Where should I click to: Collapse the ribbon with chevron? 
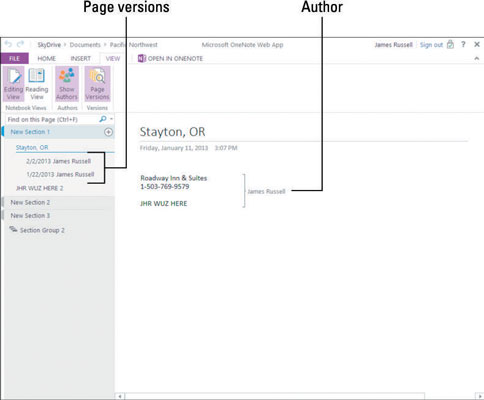pos(477,58)
